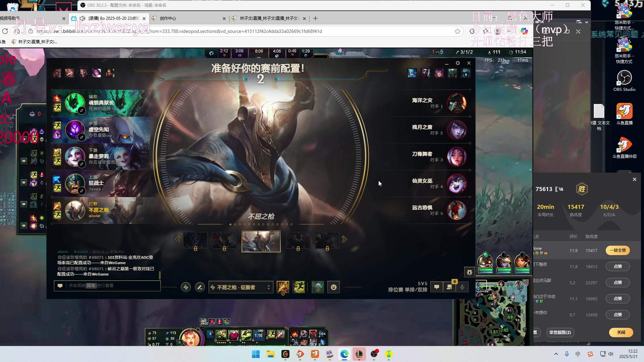Open OBS icon in the taskbar
Viewport: 644px width, 362px height.
point(374,354)
